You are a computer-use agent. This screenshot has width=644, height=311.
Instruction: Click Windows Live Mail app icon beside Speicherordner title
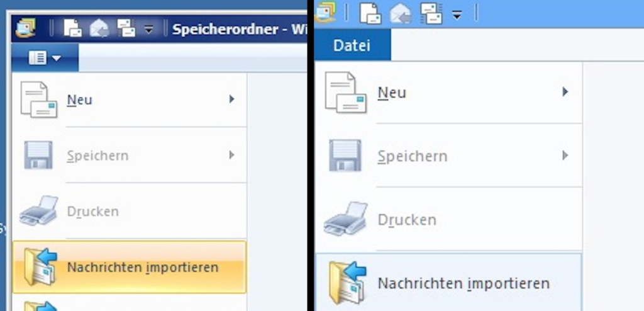(25, 28)
